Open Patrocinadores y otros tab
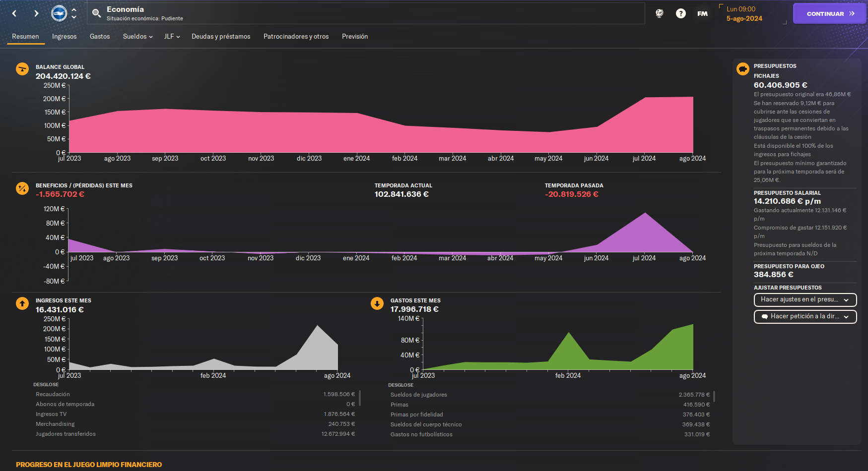Image resolution: width=868 pixels, height=471 pixels. click(296, 37)
